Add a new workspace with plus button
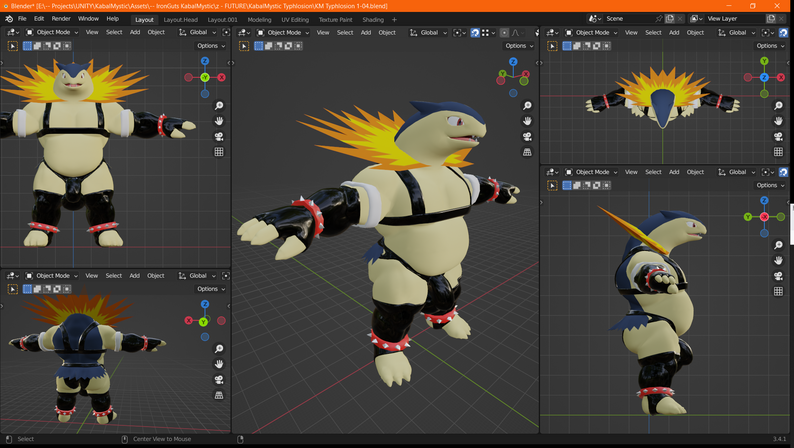 pos(394,19)
